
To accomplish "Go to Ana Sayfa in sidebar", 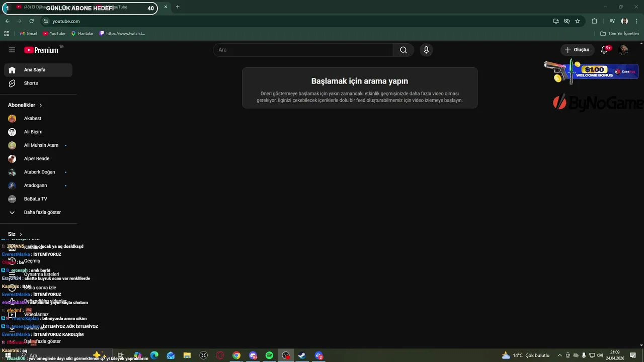I will [x=38, y=70].
